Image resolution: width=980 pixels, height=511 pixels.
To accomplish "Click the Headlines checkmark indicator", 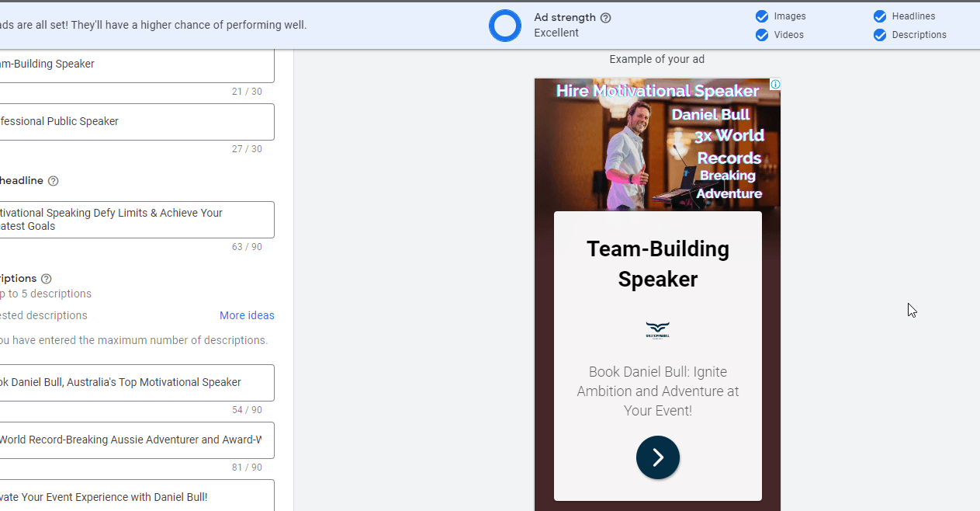I will point(880,16).
